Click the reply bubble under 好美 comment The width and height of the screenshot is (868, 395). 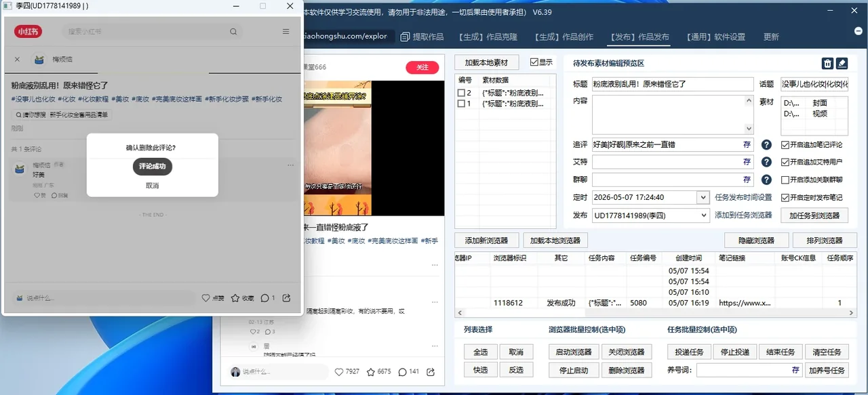click(54, 195)
